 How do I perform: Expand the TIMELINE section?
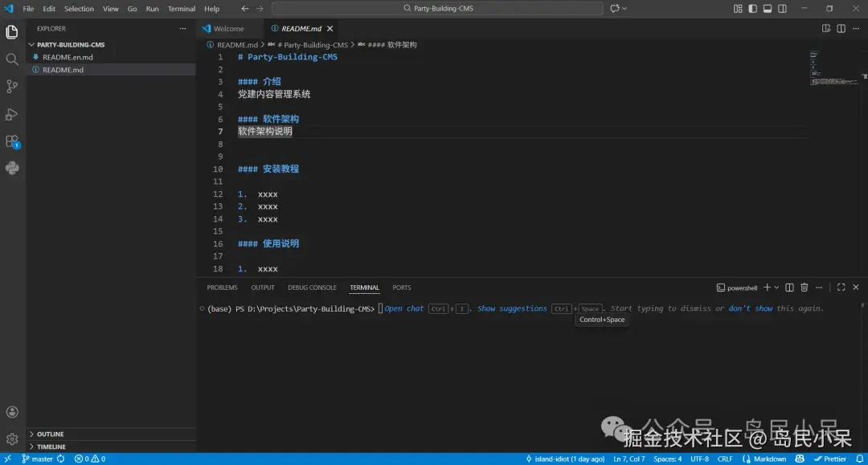click(111, 447)
